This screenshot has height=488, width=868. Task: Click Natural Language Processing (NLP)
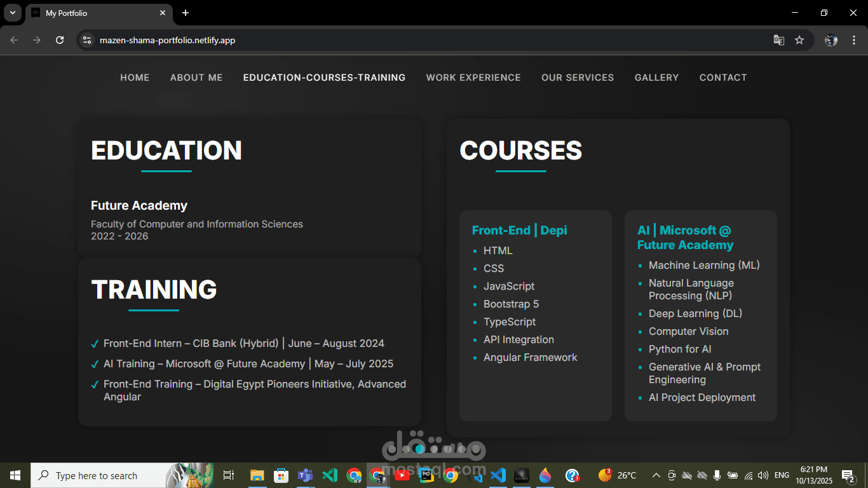(691, 290)
